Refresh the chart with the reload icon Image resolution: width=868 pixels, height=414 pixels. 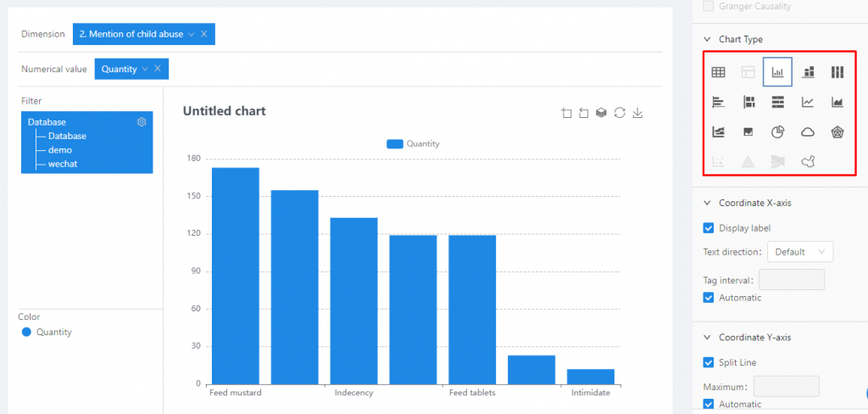point(620,113)
